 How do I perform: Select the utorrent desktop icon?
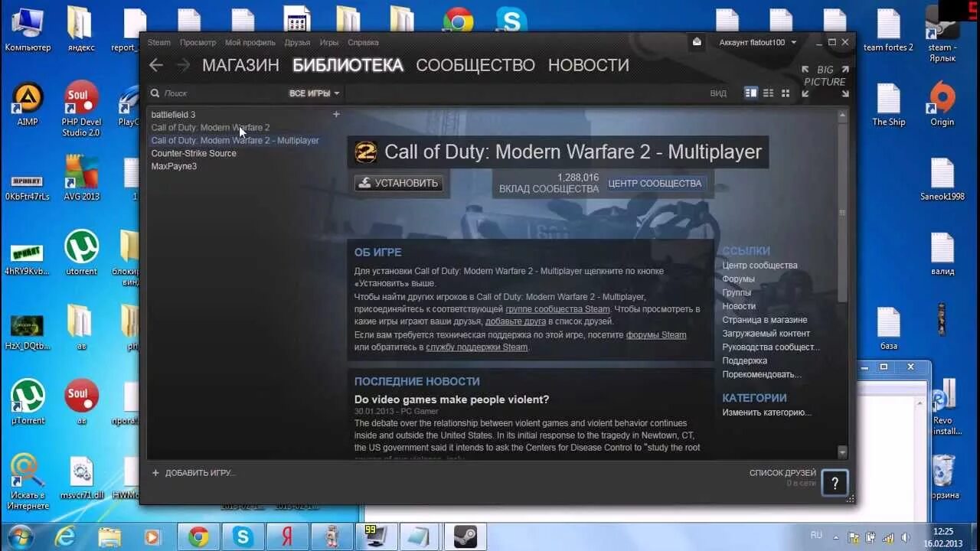[x=81, y=253]
